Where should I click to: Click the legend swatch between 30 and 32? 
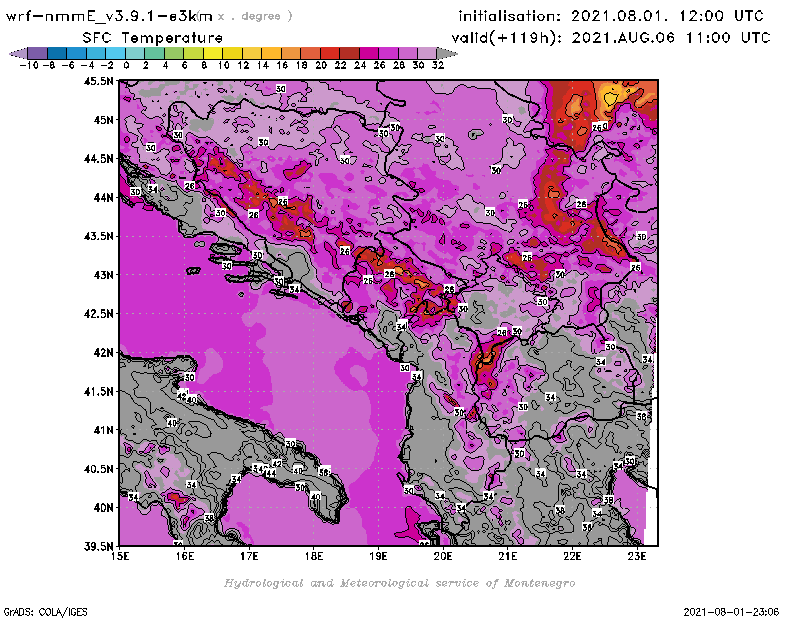(x=427, y=54)
